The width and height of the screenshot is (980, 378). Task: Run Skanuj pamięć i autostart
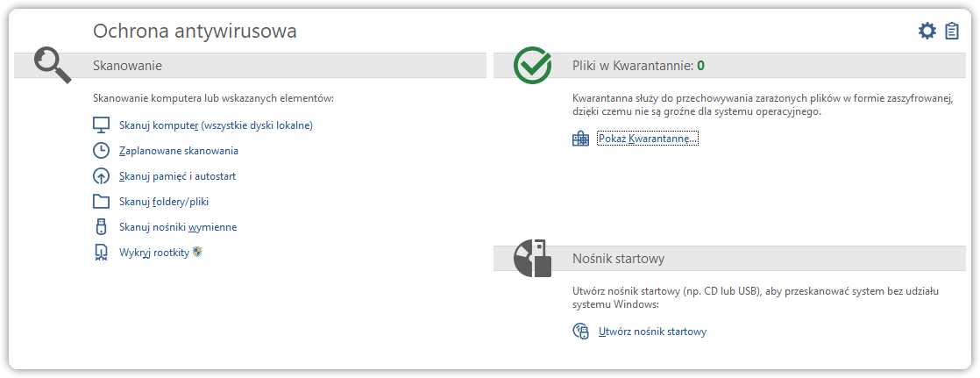177,176
